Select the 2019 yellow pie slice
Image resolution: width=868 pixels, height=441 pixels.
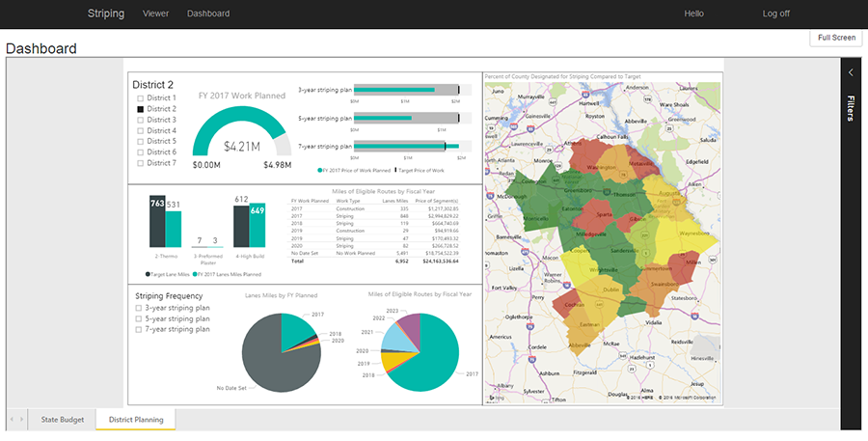click(x=392, y=360)
